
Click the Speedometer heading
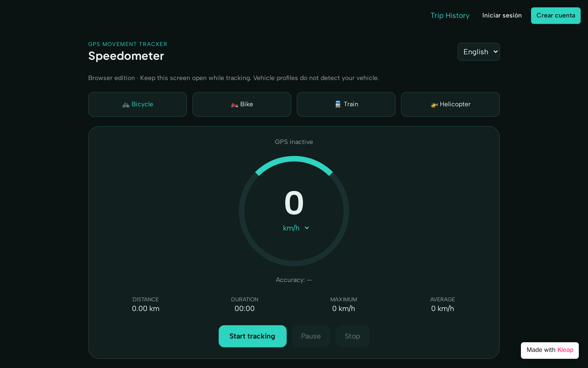[x=126, y=56]
